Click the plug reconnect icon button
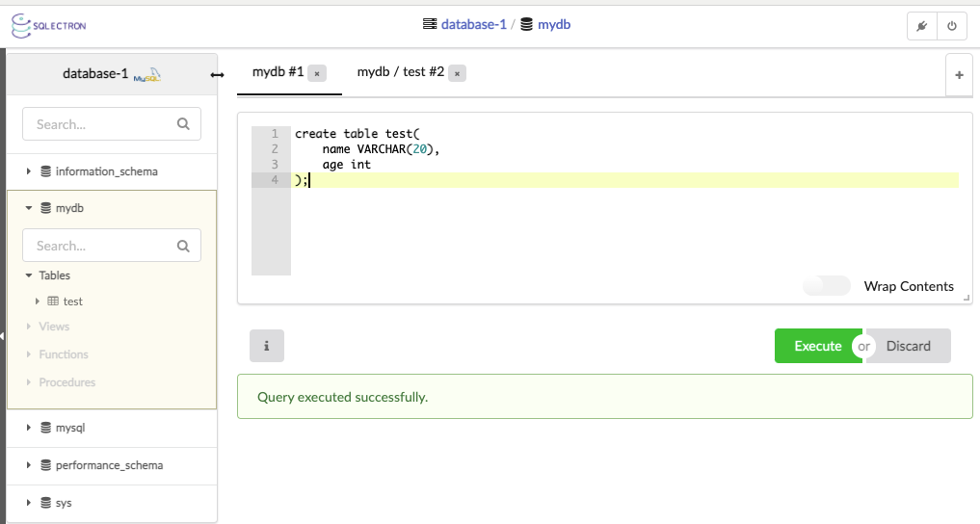This screenshot has width=980, height=524. point(922,26)
